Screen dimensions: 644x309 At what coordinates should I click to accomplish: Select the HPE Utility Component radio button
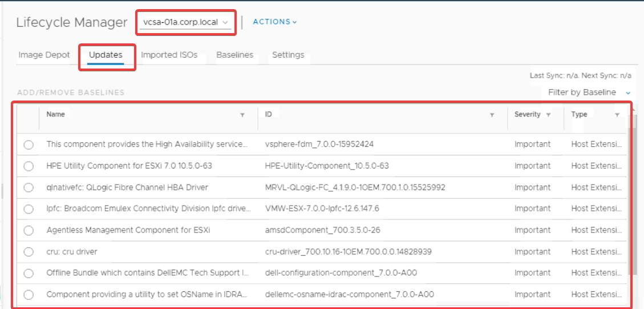point(29,166)
